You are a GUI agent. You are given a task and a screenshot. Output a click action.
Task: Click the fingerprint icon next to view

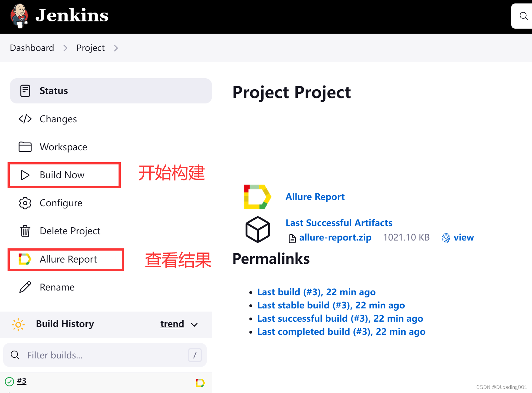pos(446,238)
